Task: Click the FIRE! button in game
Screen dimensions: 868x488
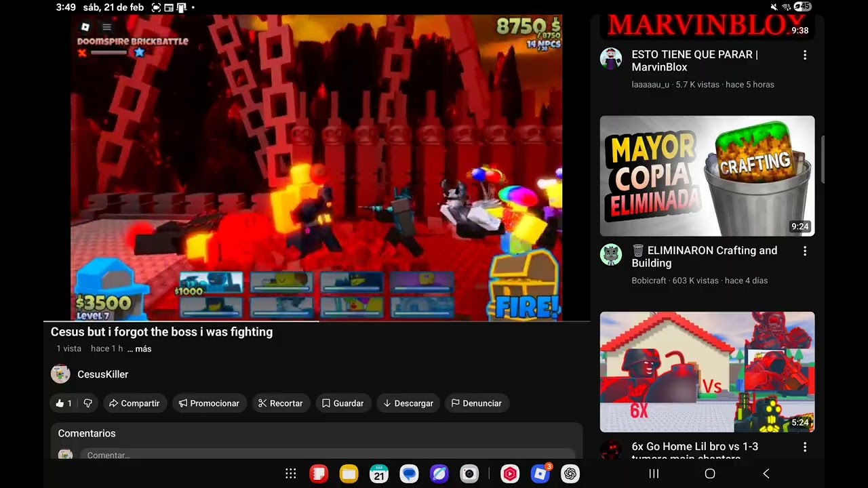Action: (526, 307)
